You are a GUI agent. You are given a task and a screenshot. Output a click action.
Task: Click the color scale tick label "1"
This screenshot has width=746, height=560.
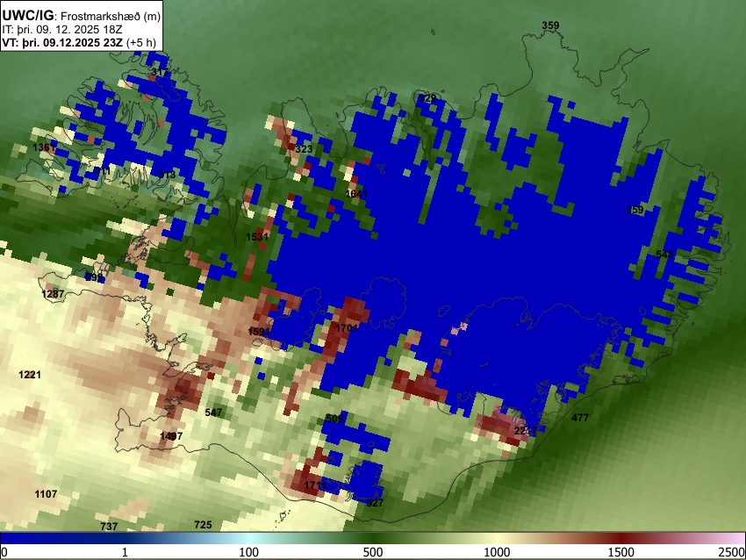coord(125,552)
